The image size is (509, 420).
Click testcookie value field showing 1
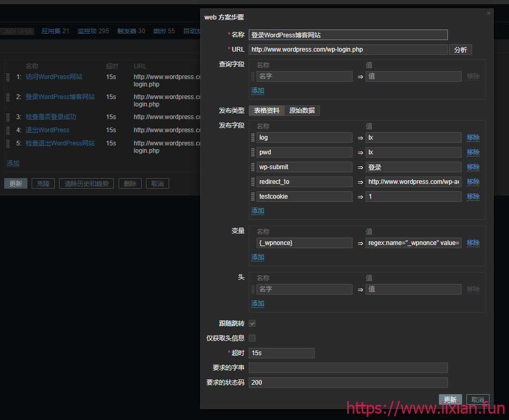point(413,197)
